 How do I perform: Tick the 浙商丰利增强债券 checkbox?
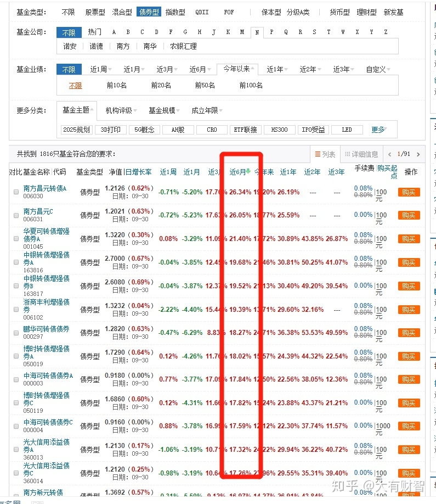[x=16, y=309]
